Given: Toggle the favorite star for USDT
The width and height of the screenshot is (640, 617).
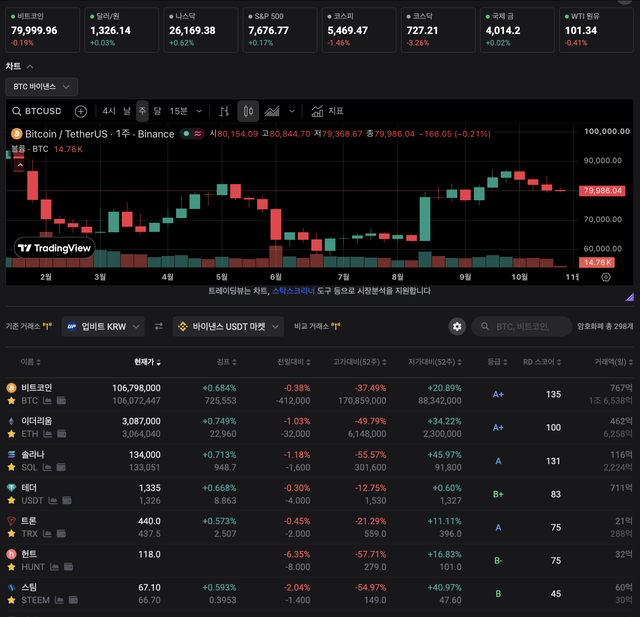Looking at the screenshot, I should [x=11, y=500].
